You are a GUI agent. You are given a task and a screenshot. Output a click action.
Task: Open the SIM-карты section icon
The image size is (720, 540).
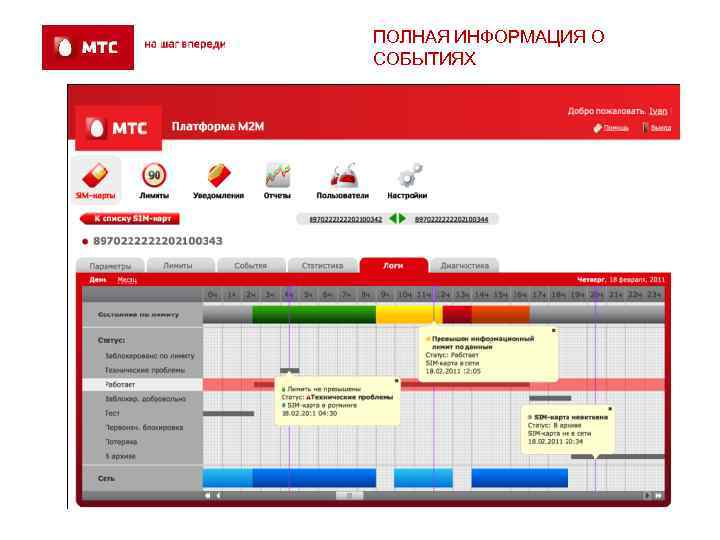pyautogui.click(x=95, y=175)
